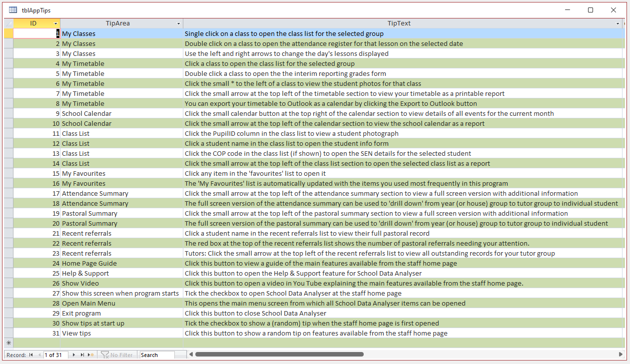Click the 'Show Video' cell
The height and width of the screenshot is (364, 630).
pos(122,283)
